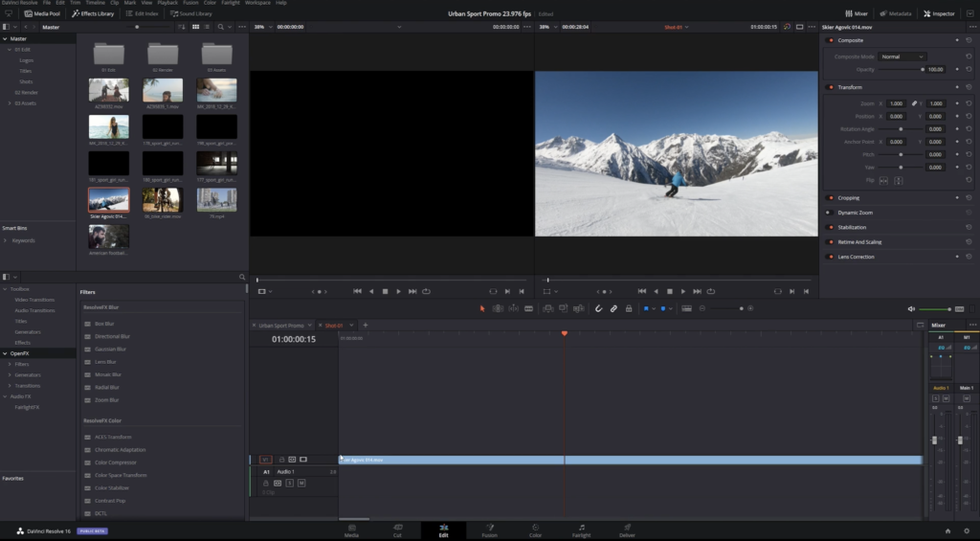Select the arrow Selection Mode tool
The image size is (980, 541).
[x=482, y=308]
